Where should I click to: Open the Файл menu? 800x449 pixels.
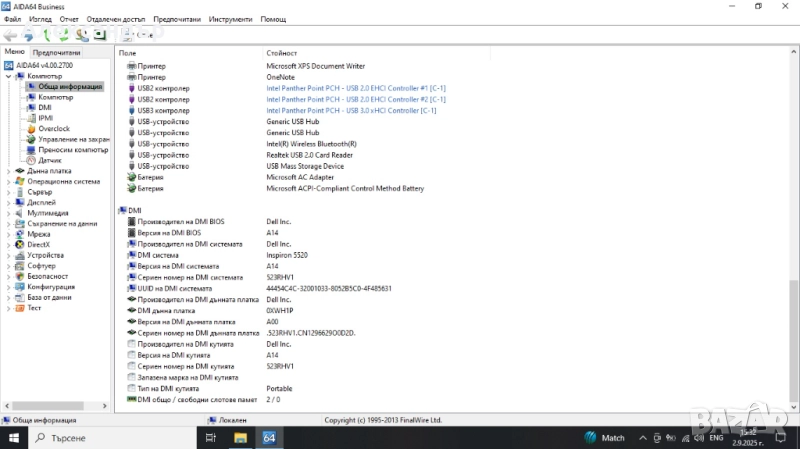13,19
